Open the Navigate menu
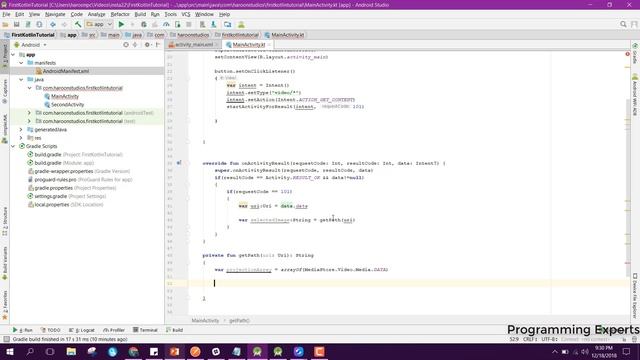The width and height of the screenshot is (640, 360). click(55, 14)
